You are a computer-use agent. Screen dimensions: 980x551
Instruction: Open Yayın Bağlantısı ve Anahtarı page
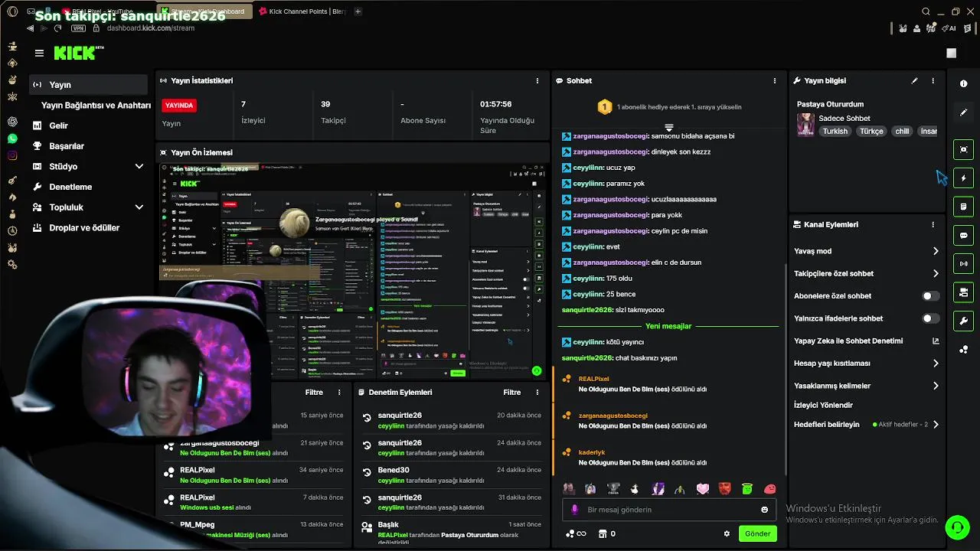[x=96, y=106]
